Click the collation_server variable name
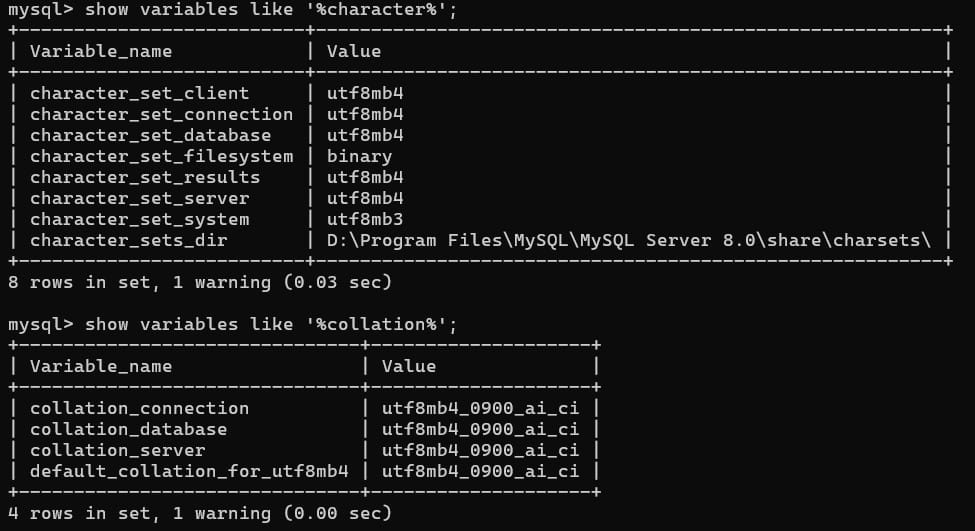Image resolution: width=975 pixels, height=531 pixels. [117, 450]
